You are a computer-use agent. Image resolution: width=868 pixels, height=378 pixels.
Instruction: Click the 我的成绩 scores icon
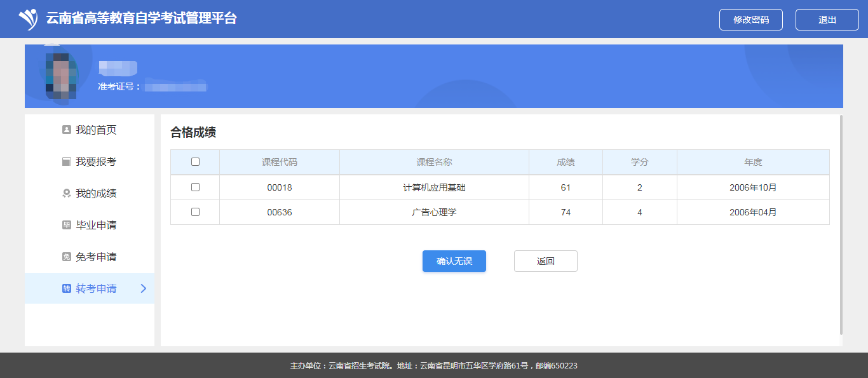click(x=66, y=194)
